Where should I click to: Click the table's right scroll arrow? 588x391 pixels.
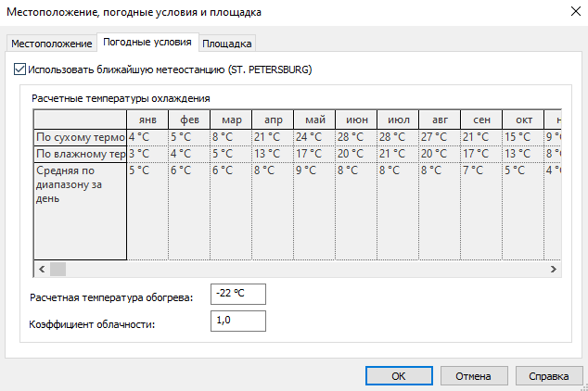pos(553,269)
